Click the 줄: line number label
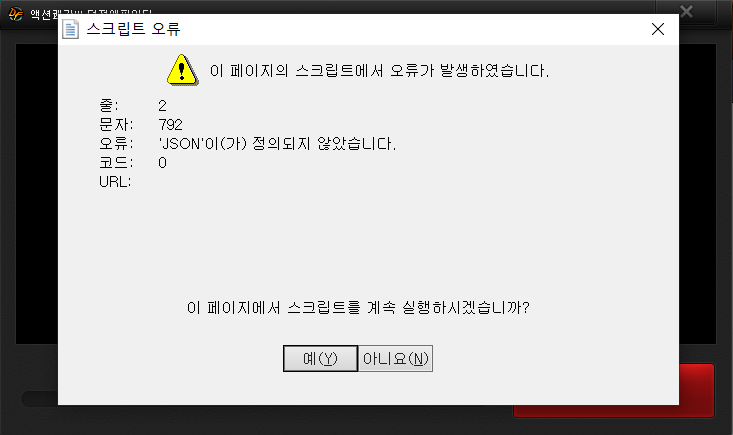Viewport: 733px width, 435px height. pyautogui.click(x=108, y=106)
